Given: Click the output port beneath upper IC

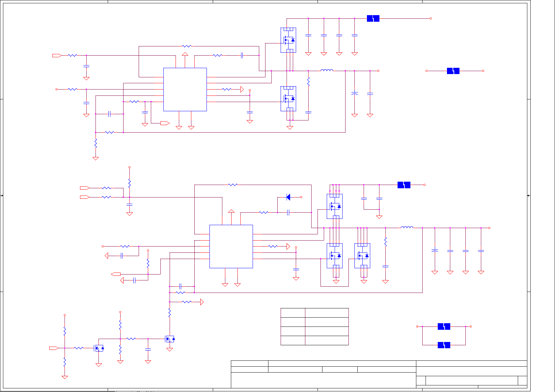Looking at the screenshot, I should click(x=165, y=123).
